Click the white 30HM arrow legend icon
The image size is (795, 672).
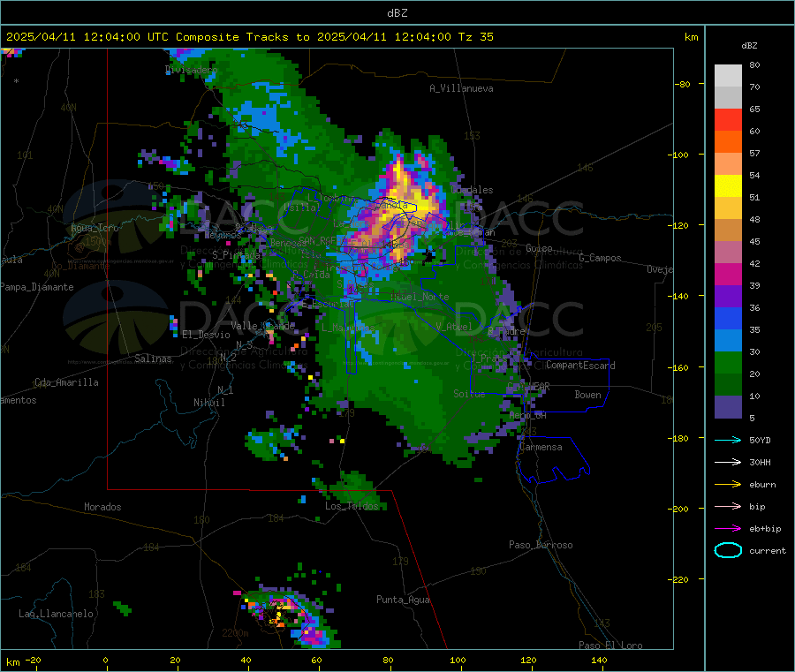pyautogui.click(x=728, y=462)
